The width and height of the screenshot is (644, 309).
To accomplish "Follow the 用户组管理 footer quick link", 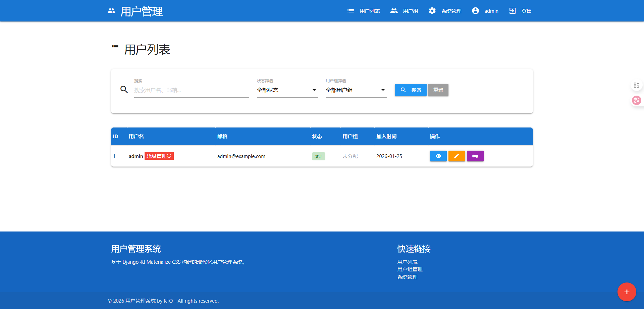I will (x=410, y=269).
